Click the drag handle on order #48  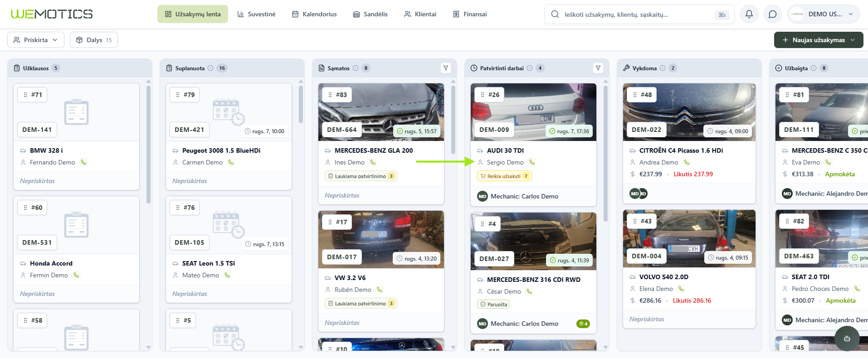(x=635, y=95)
